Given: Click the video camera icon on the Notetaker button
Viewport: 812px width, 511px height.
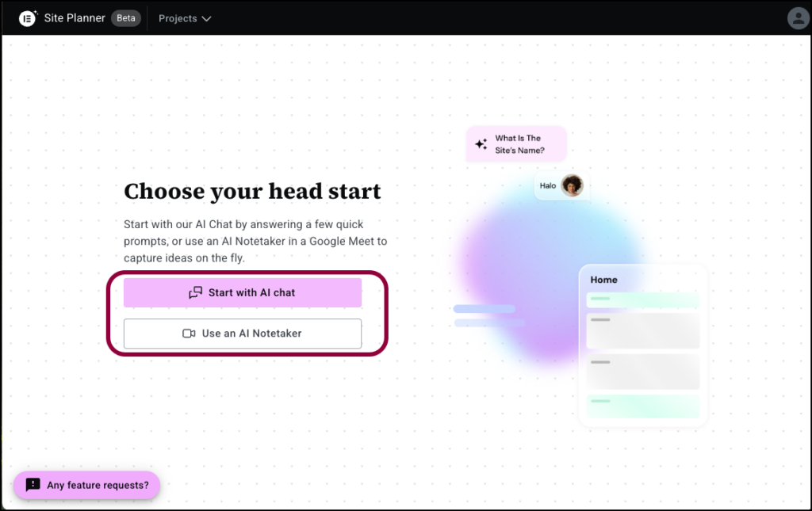Looking at the screenshot, I should [x=188, y=333].
